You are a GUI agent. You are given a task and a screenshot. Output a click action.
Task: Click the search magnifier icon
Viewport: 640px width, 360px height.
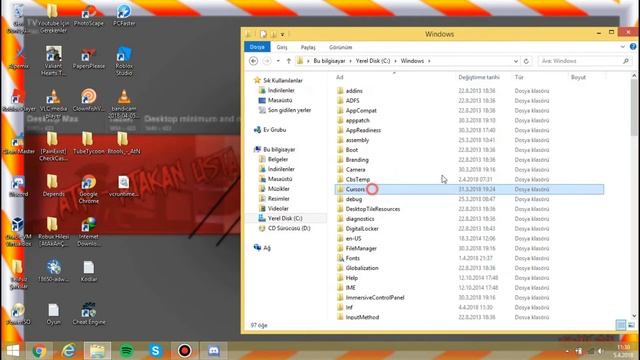(x=626, y=61)
